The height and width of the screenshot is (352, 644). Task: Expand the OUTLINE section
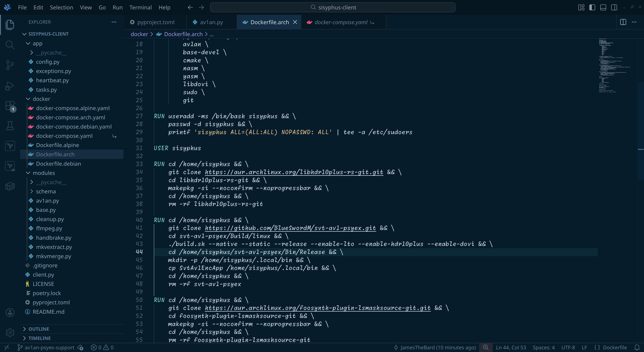click(39, 329)
